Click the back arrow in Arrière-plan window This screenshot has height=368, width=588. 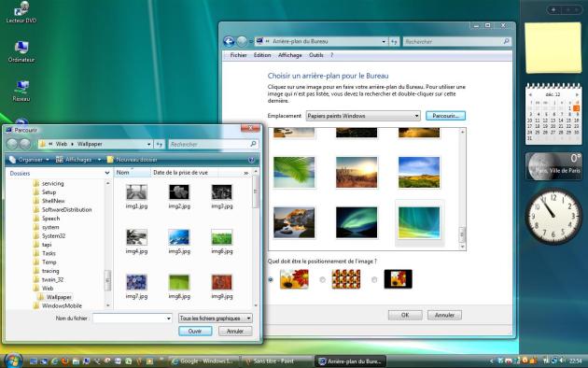point(229,41)
